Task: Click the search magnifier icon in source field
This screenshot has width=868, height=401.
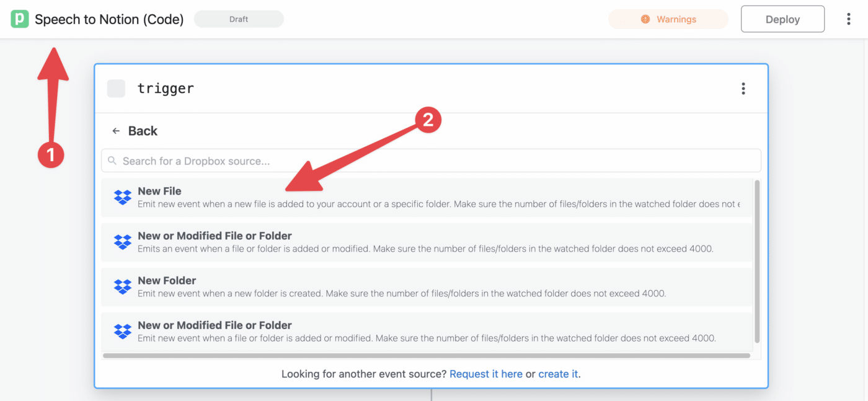Action: pyautogui.click(x=112, y=161)
